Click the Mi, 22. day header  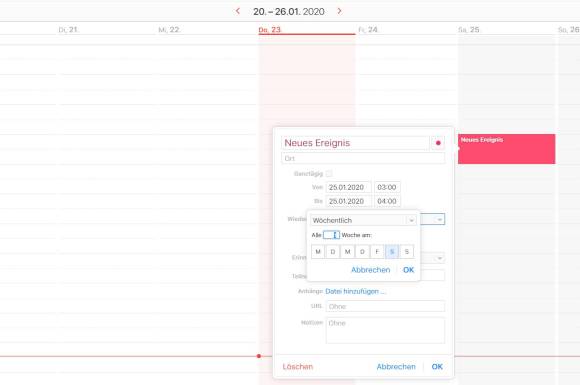[x=169, y=30]
